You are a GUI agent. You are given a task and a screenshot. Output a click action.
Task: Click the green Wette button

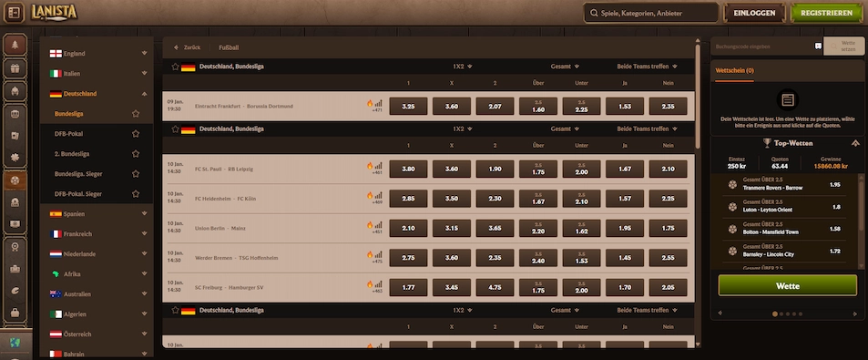pyautogui.click(x=787, y=286)
